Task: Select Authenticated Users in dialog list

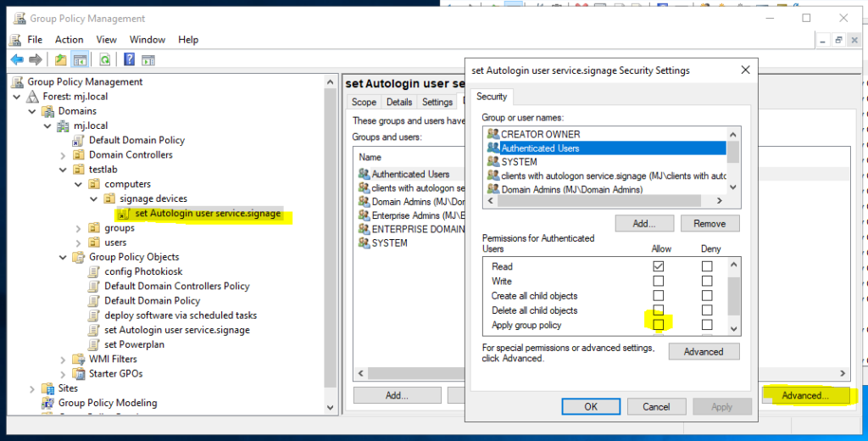Action: coord(604,148)
